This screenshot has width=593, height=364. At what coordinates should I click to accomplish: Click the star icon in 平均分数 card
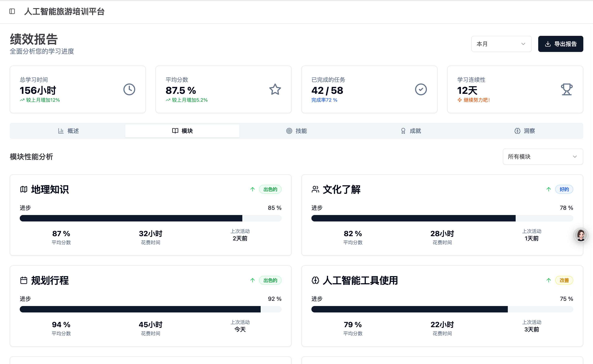275,90
